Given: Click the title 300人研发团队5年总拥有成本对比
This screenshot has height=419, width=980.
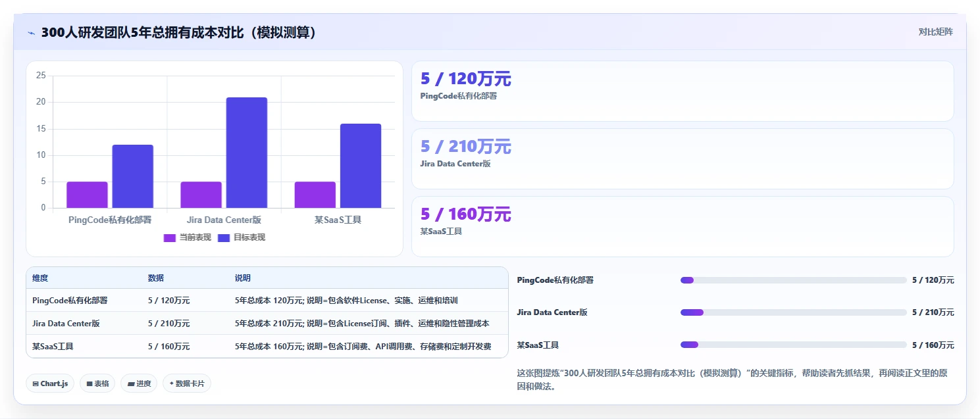Looking at the screenshot, I should click(179, 32).
